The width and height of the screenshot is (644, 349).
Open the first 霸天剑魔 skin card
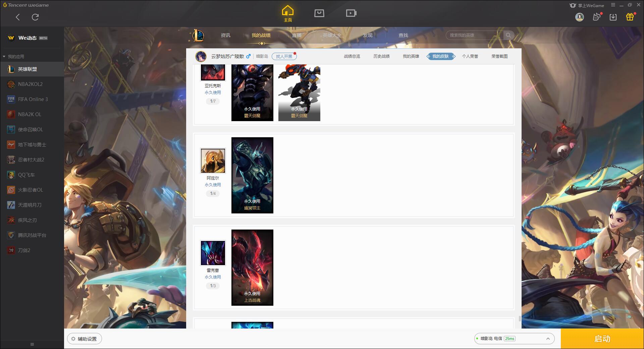point(252,93)
